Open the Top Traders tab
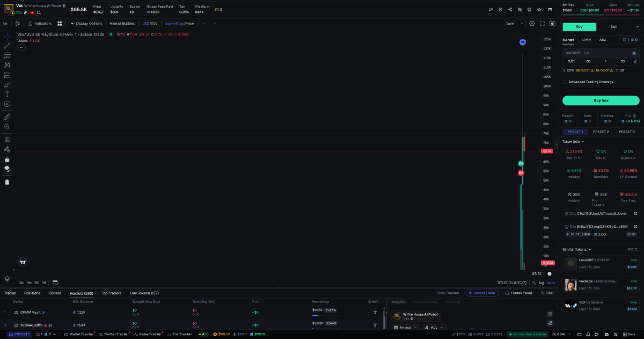The image size is (644, 339). click(x=111, y=293)
